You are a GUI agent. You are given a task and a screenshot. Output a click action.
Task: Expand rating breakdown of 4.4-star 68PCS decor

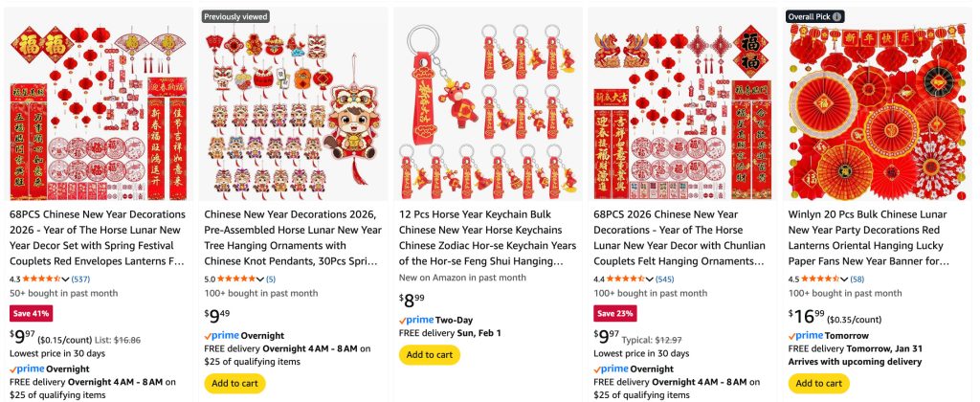[x=650, y=279]
